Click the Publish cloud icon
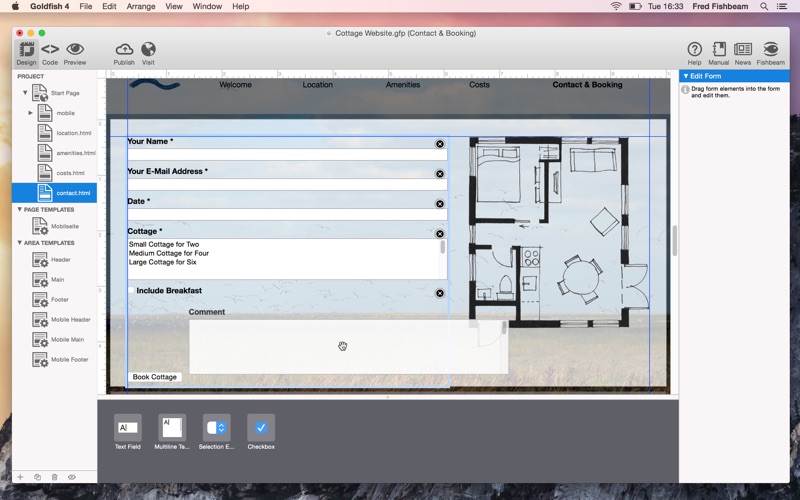 124,52
